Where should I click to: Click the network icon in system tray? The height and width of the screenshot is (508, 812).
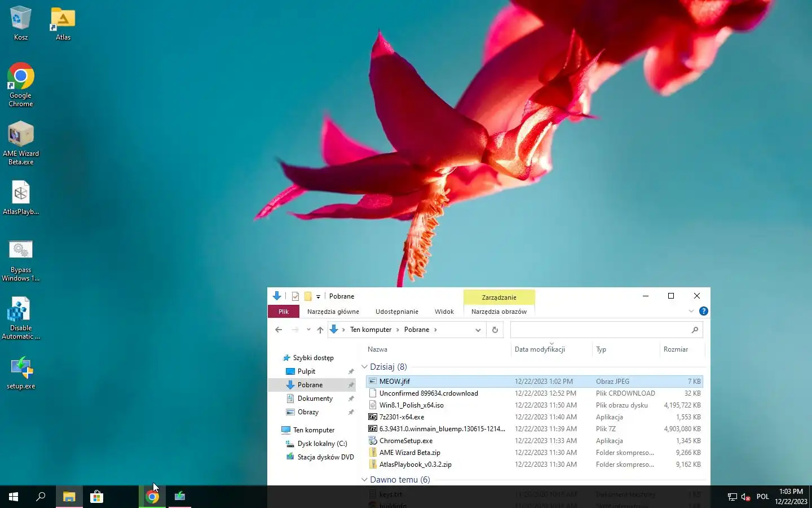tap(732, 497)
